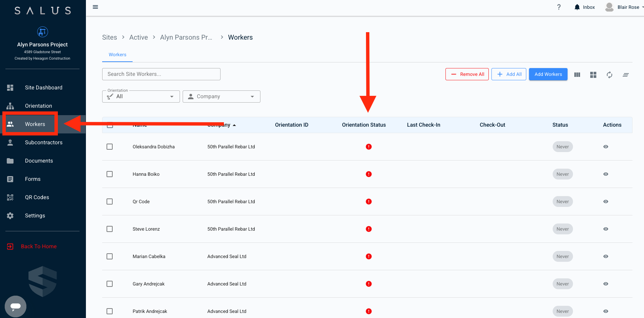The image size is (644, 318).
Task: Open Blair Rose user menu
Action: click(624, 7)
